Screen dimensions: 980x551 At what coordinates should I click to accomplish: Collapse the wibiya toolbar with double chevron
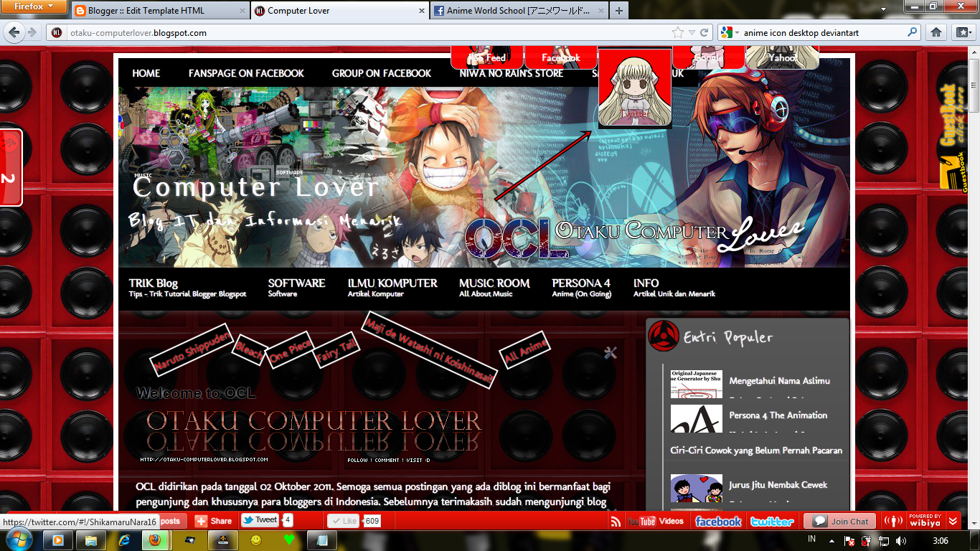tap(953, 522)
